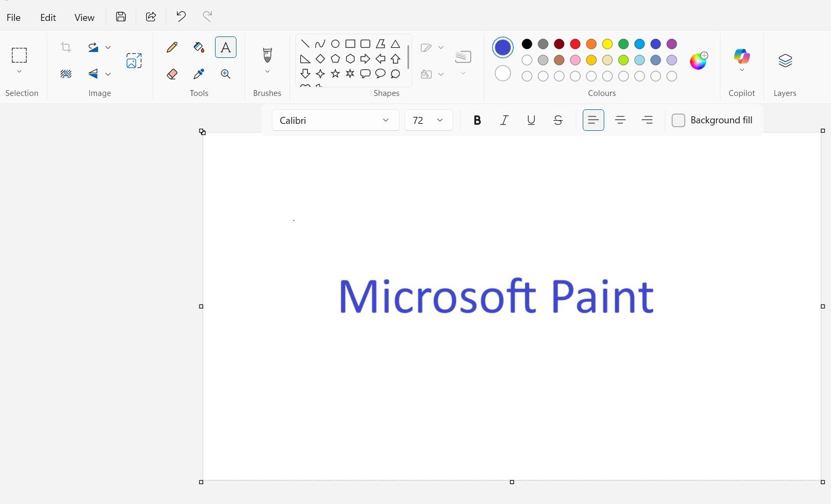Open the Layers panel
831x504 pixels.
coord(785,61)
